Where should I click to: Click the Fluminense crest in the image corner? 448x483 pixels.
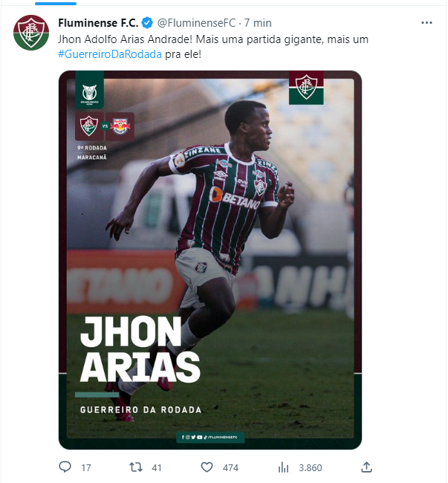coord(306,88)
